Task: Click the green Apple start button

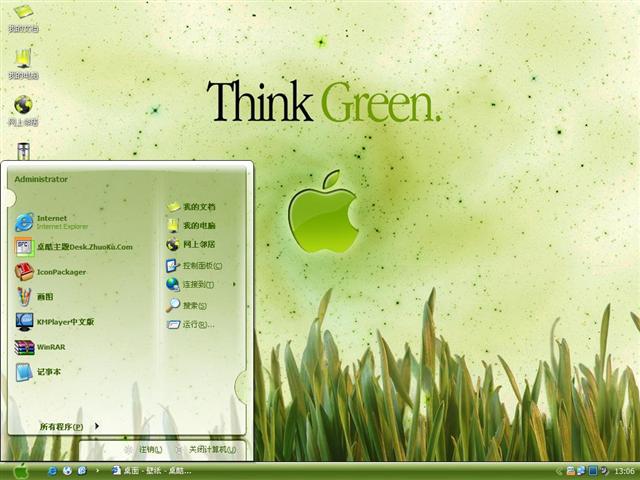Action: coord(20,471)
